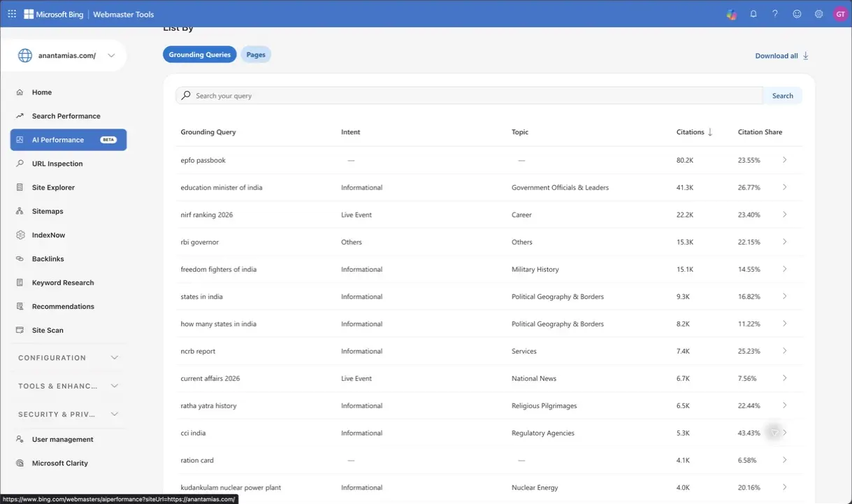Click the Sitemaps icon in sidebar

click(x=20, y=211)
